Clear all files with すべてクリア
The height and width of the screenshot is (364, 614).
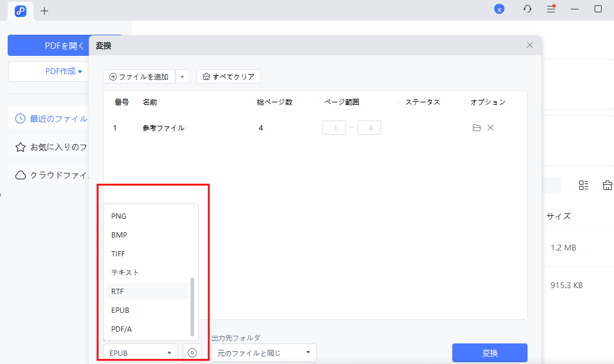pyautogui.click(x=229, y=76)
